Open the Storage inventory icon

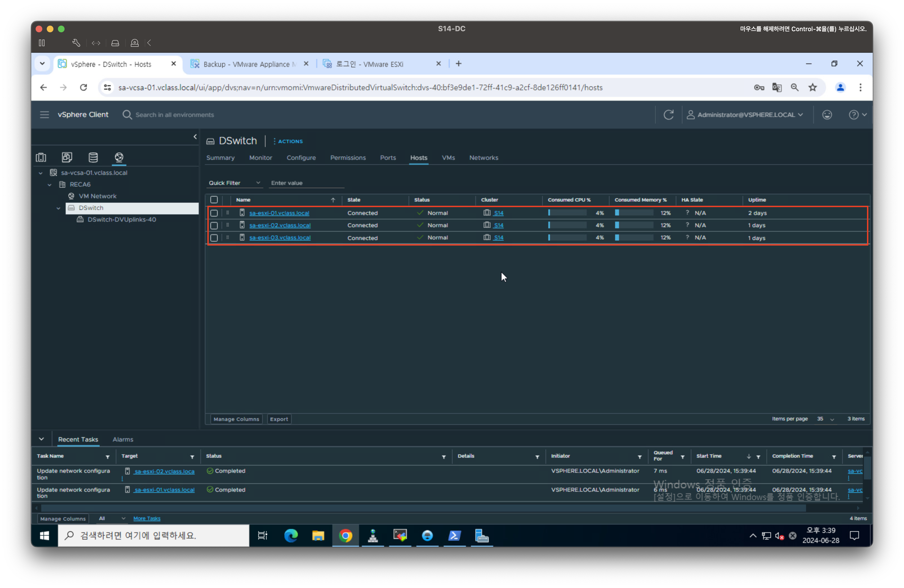tap(93, 157)
